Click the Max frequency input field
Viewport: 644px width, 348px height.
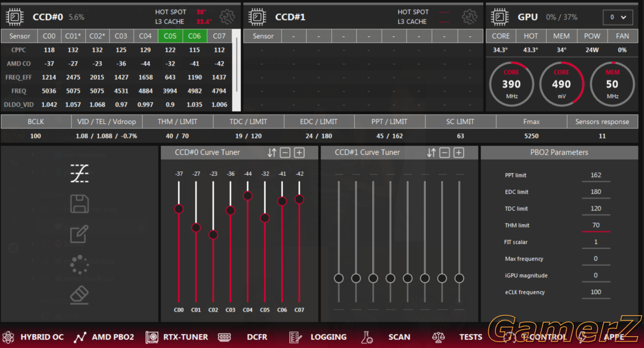[x=596, y=258]
